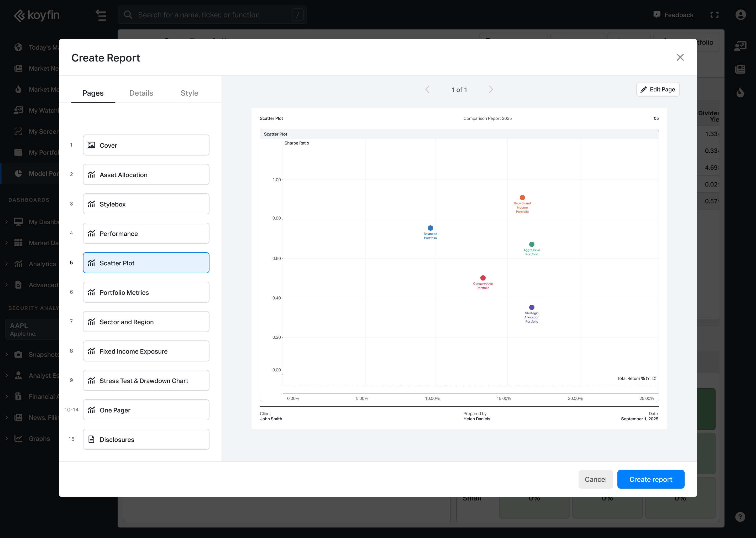756x538 pixels.
Task: Expand the Snapshots sidebar section
Action: [x=7, y=354]
